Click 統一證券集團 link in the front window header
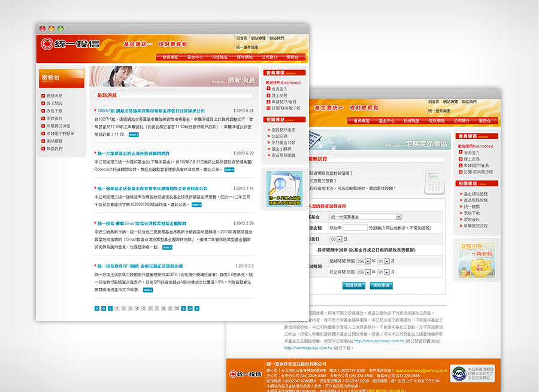 (x=247, y=47)
